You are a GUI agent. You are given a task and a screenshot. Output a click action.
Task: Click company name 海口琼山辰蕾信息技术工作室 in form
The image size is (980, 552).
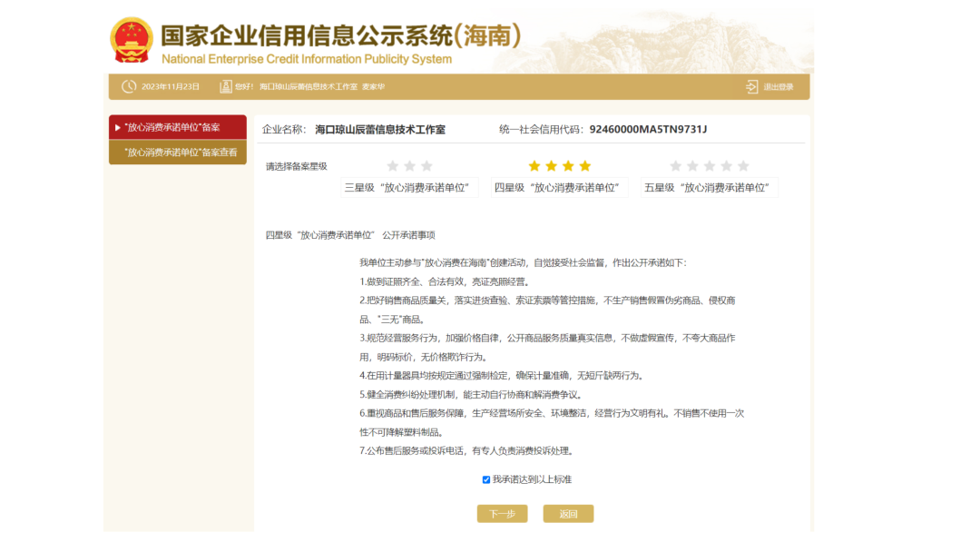pos(380,130)
